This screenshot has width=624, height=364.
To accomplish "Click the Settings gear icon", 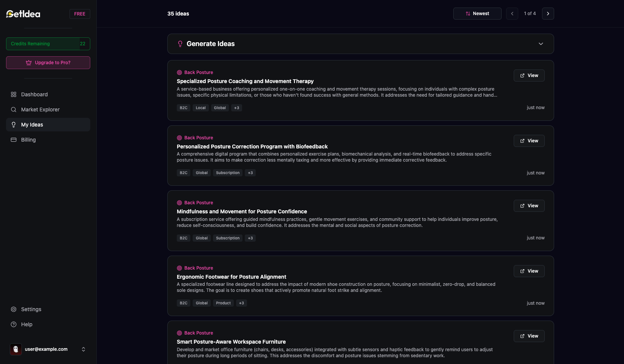I will pos(14,309).
